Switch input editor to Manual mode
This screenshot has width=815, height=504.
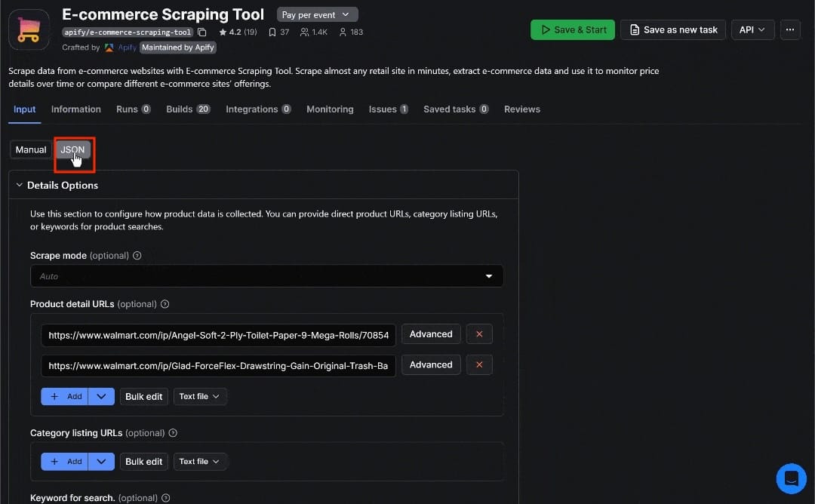[30, 149]
